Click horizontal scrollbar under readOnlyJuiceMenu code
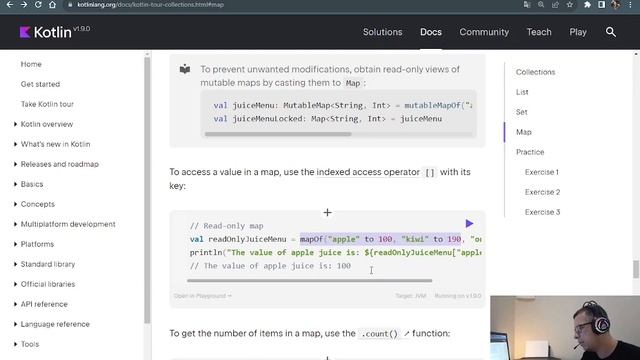640x360 pixels. 309,280
